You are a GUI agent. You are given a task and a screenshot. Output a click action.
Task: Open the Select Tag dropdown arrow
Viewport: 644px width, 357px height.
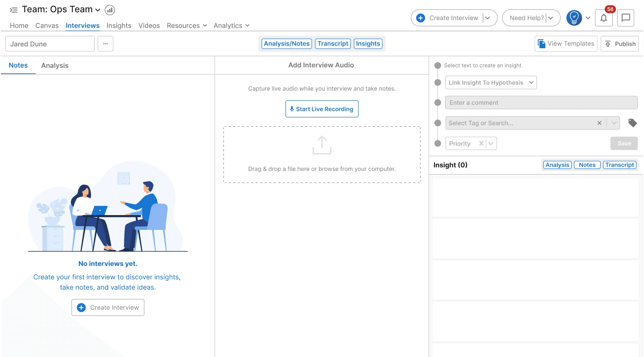pos(614,123)
